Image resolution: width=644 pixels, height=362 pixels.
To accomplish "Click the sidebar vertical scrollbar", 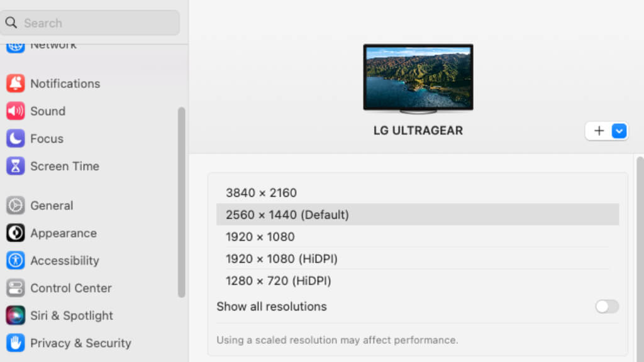I will (181, 202).
